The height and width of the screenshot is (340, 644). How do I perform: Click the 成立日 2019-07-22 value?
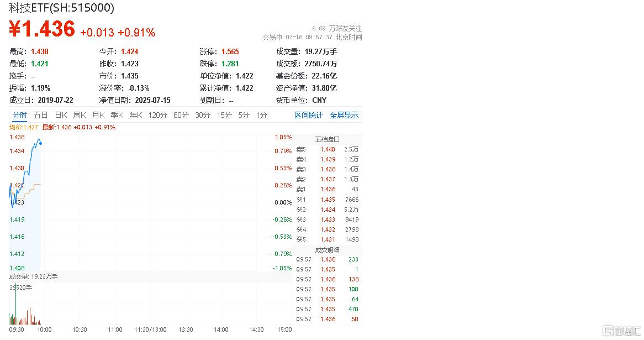click(x=55, y=100)
